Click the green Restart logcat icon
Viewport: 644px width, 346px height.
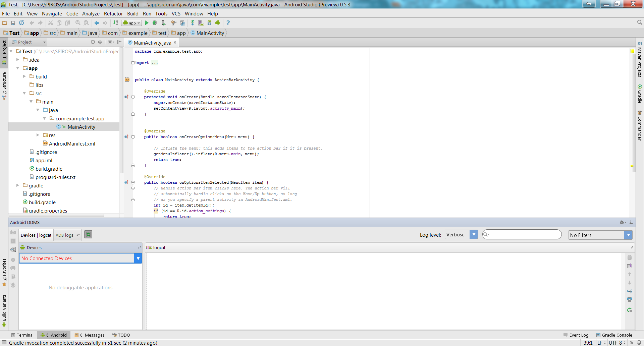(630, 310)
